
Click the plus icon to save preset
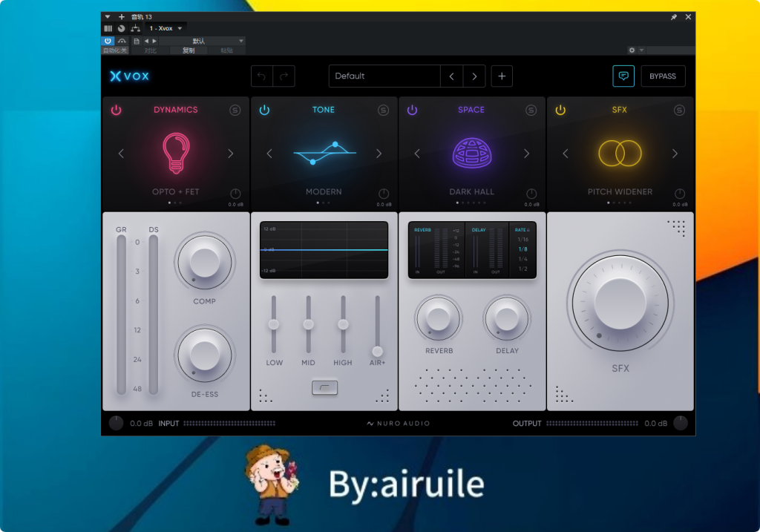pos(502,76)
